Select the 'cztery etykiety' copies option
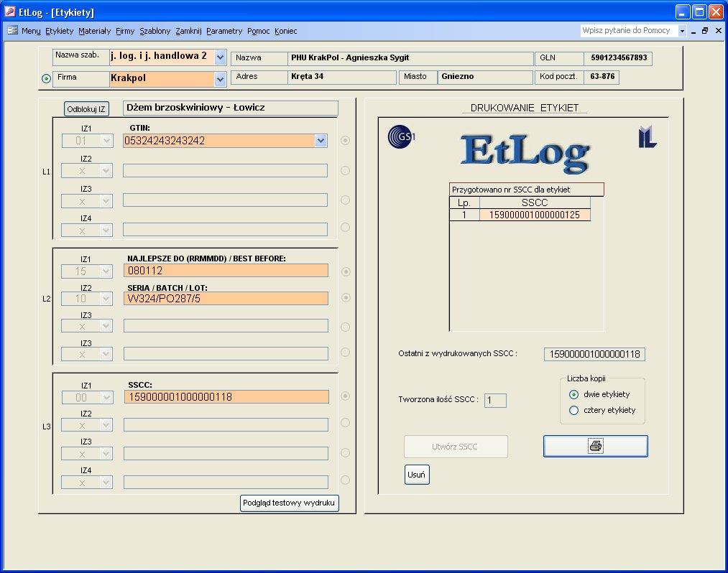728x573 pixels. point(574,410)
